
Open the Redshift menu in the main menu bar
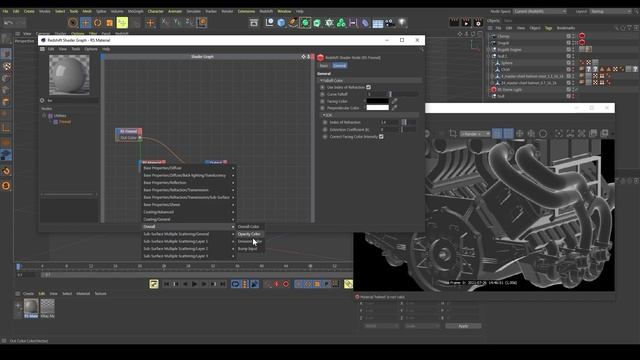point(266,11)
